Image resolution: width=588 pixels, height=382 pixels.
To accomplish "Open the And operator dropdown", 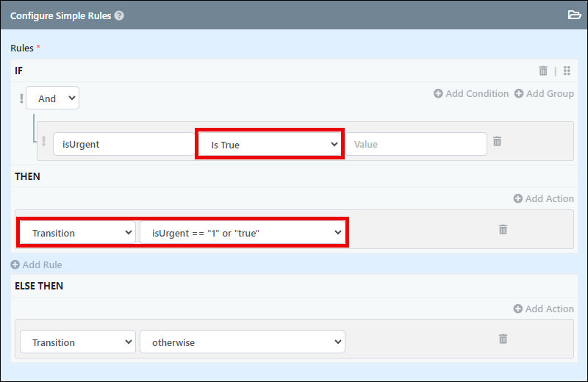I will coord(52,98).
